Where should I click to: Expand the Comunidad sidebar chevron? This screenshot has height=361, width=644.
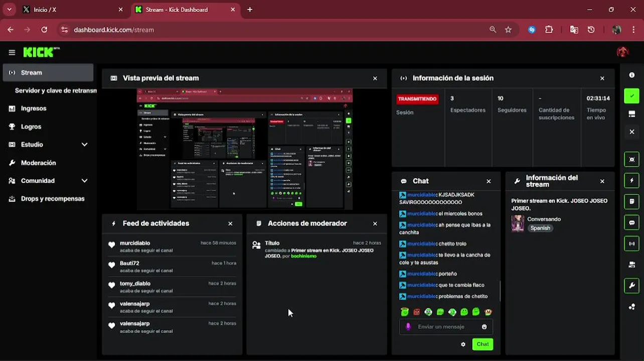tap(84, 181)
